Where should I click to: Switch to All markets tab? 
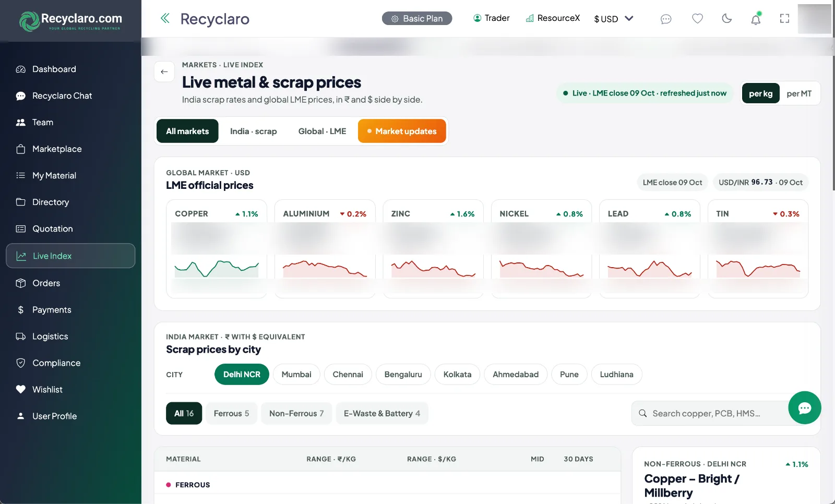click(x=187, y=131)
